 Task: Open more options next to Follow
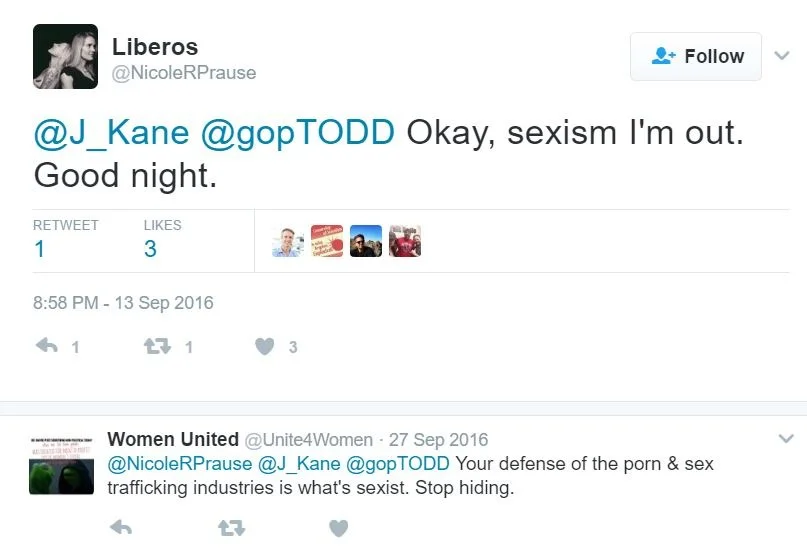click(782, 57)
